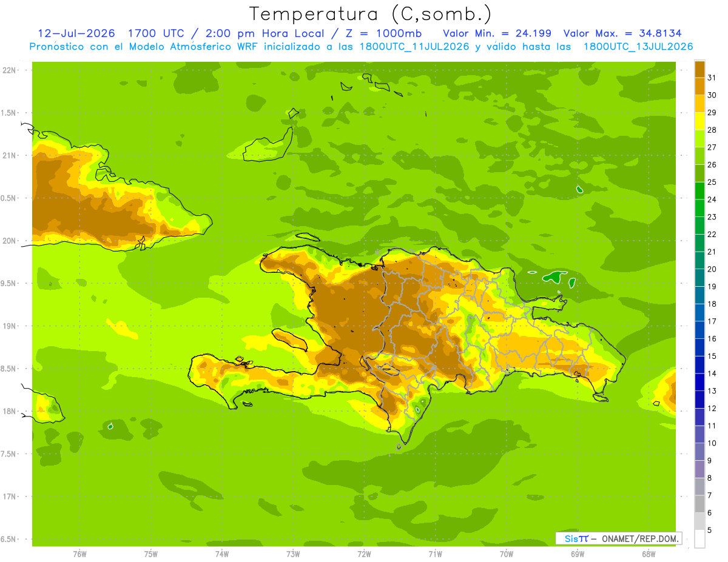The height and width of the screenshot is (562, 728).
Task: Click the '6.5N' latitude label
Action: coord(9,540)
